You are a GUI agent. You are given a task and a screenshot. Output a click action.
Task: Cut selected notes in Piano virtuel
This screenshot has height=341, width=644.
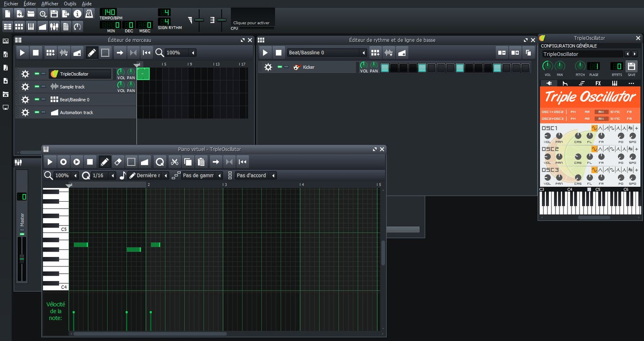pyautogui.click(x=175, y=161)
